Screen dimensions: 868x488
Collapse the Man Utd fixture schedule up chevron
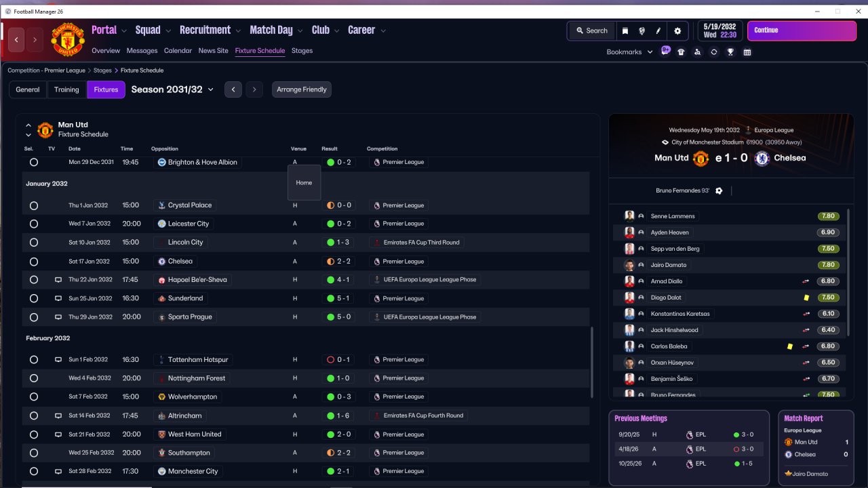point(28,125)
